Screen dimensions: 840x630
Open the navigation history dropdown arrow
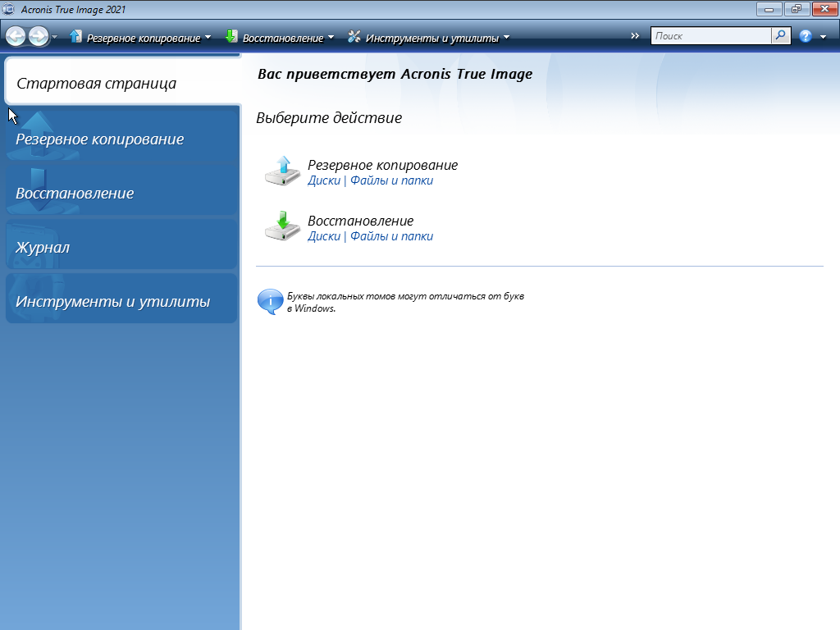click(55, 37)
